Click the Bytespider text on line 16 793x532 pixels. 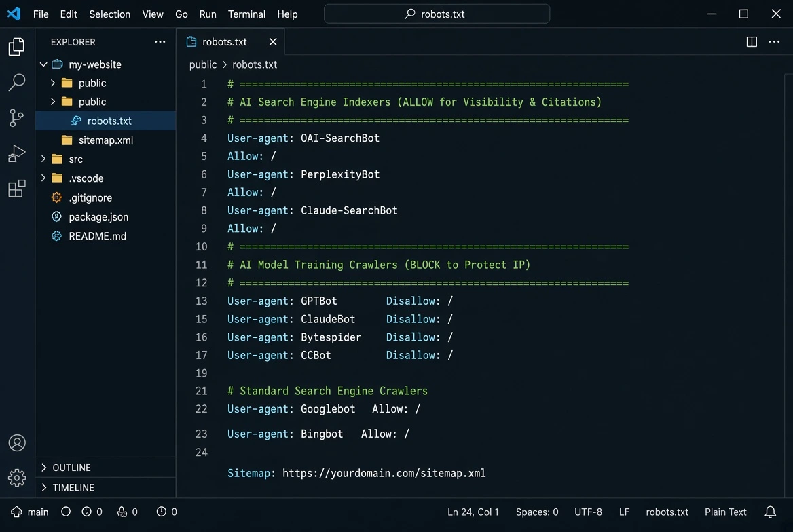(331, 337)
